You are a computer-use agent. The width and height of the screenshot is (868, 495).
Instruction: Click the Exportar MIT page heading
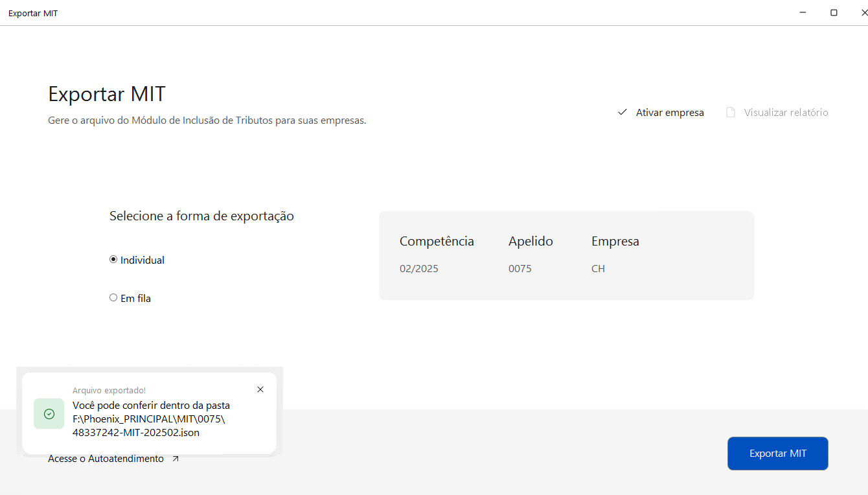(107, 94)
